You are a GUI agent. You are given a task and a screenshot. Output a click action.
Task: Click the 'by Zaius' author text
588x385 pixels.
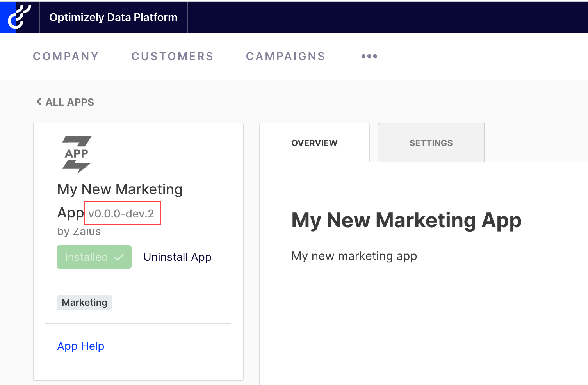pos(79,232)
